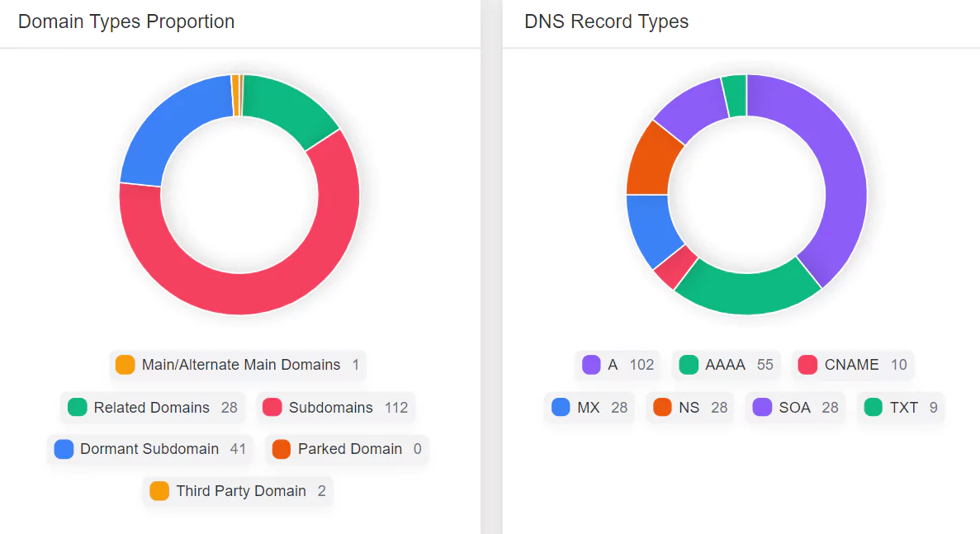This screenshot has width=980, height=534.
Task: Click the green swatch beside Related Domains
Action: pyautogui.click(x=78, y=407)
